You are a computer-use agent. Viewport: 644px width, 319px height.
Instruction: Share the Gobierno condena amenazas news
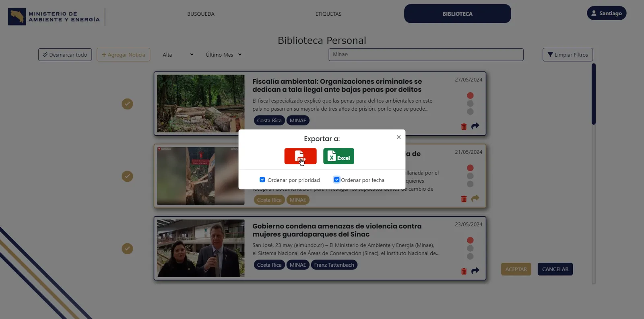tap(475, 271)
